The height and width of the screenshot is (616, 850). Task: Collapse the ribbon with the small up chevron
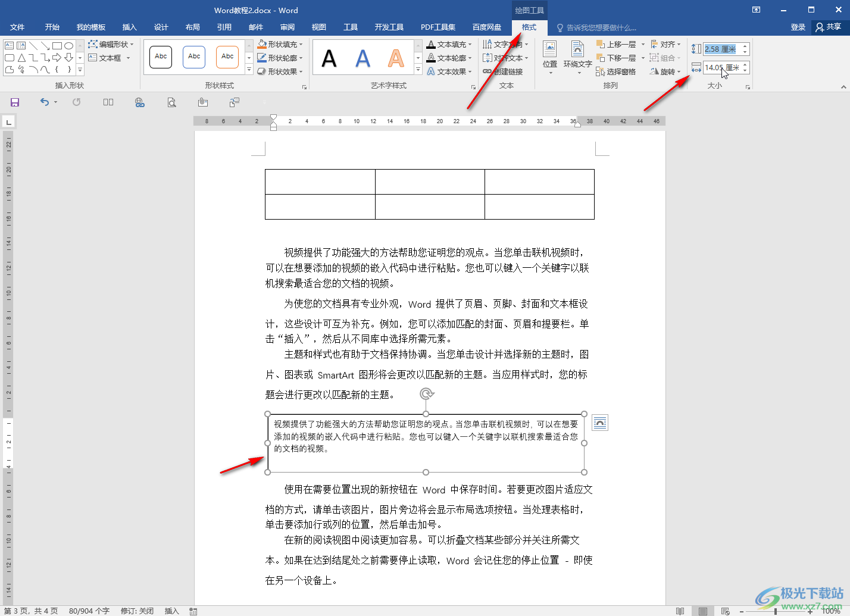[843, 87]
